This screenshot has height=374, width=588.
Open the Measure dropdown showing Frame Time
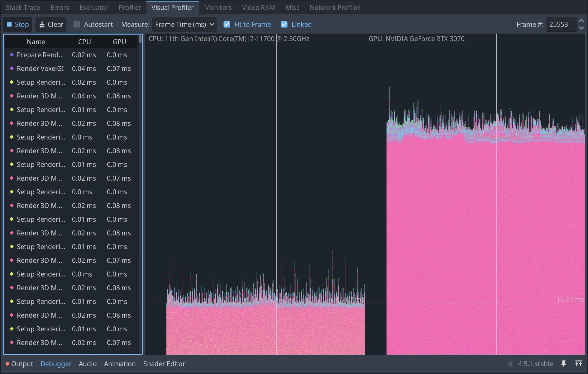point(184,24)
